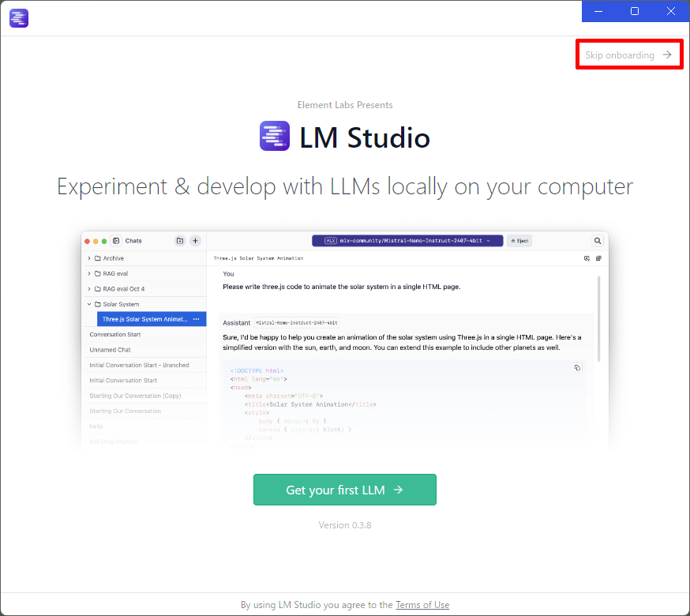Click the chat preview scrollbar
The height and width of the screenshot is (616, 690).
(x=598, y=319)
